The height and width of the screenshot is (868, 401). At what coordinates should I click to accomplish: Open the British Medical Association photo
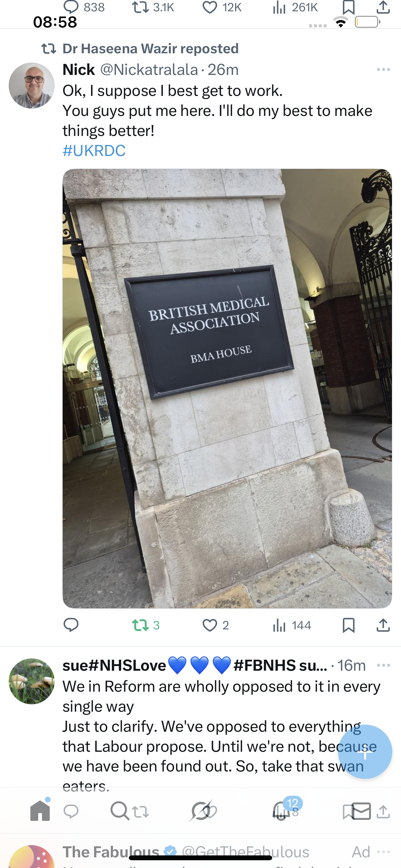pyautogui.click(x=227, y=388)
